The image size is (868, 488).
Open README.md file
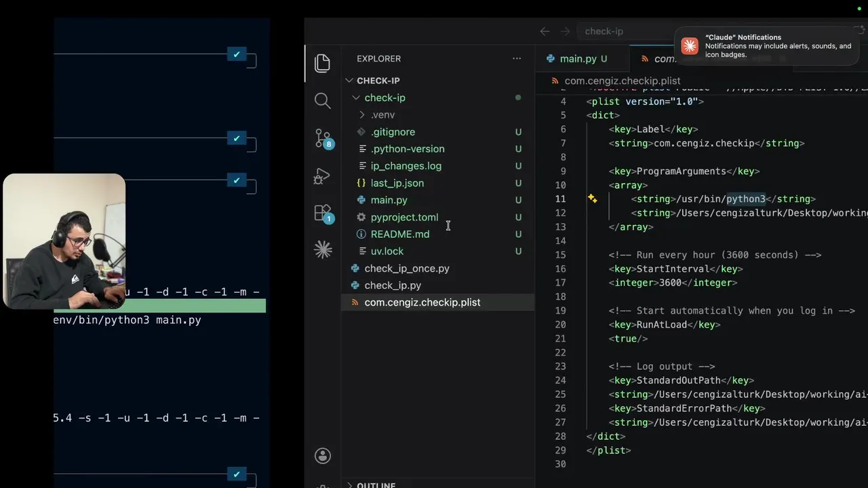point(400,234)
